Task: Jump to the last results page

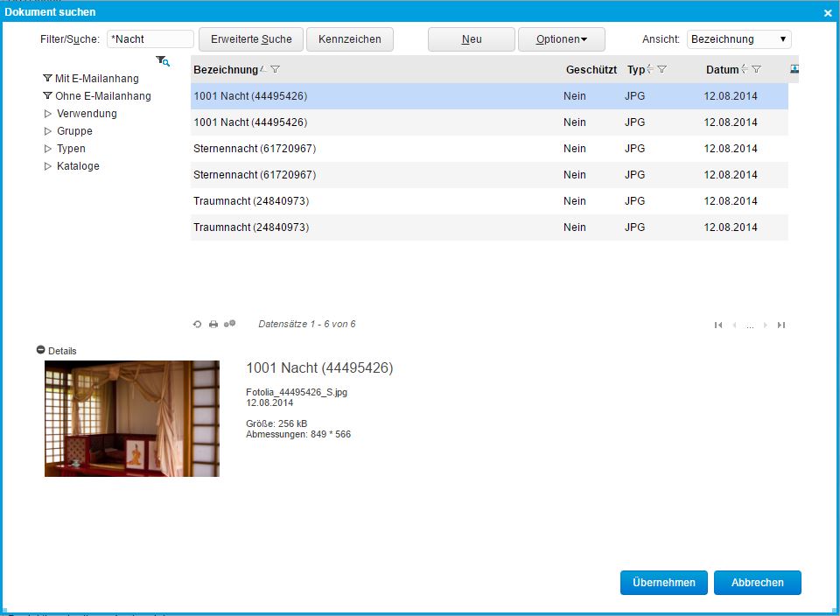Action: point(780,325)
